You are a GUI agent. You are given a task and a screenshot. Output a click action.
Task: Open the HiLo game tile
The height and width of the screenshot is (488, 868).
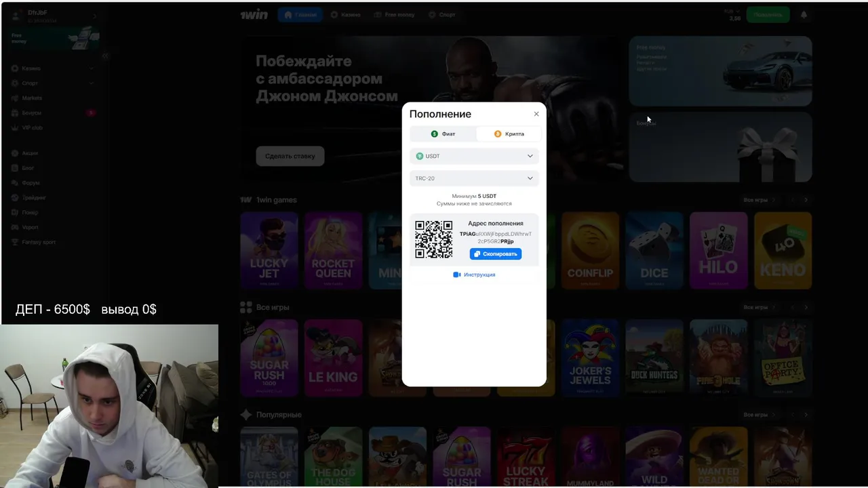click(x=719, y=250)
